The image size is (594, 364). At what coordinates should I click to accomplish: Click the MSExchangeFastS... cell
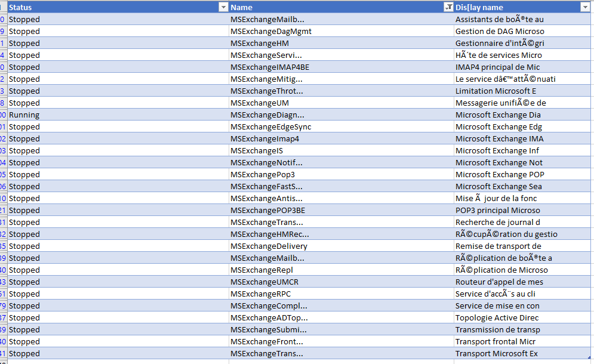click(341, 186)
